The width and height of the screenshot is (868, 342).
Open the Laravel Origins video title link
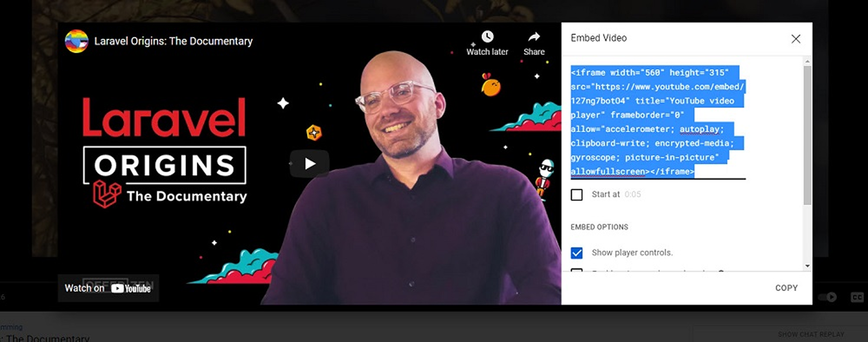[173, 41]
